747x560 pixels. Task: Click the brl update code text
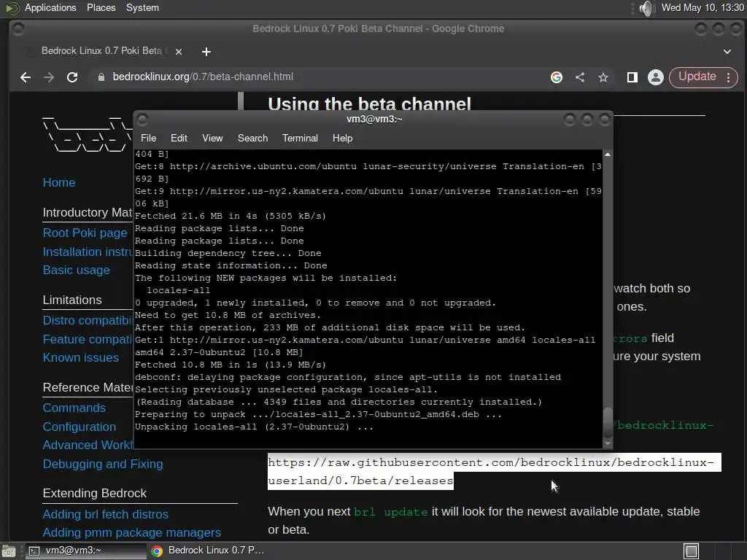391,513
